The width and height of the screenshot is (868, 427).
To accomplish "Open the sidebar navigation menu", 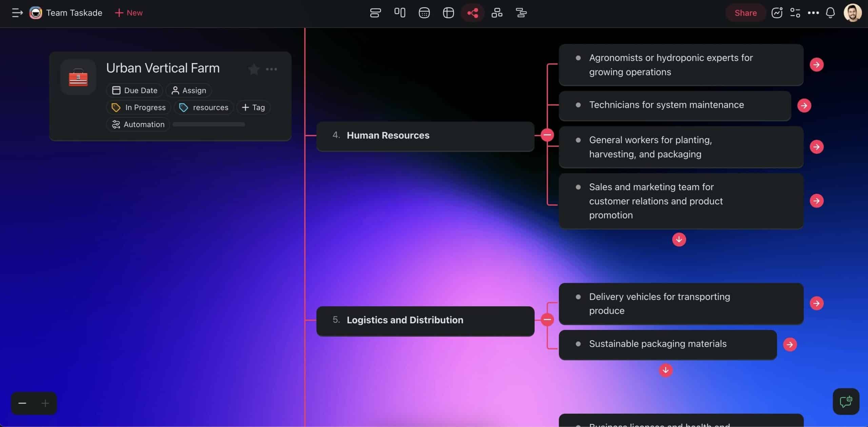I will coord(17,13).
